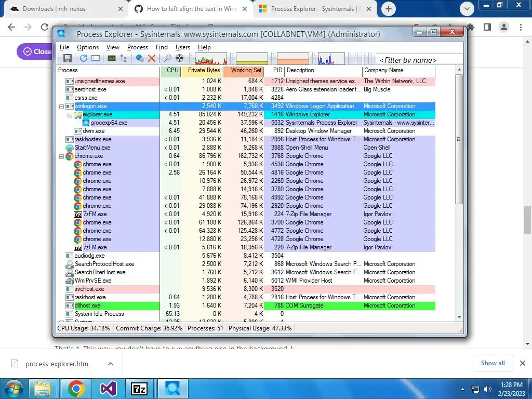Click the WmiPrvSE.exe process icon
This screenshot has height=399, width=532.
[70, 281]
